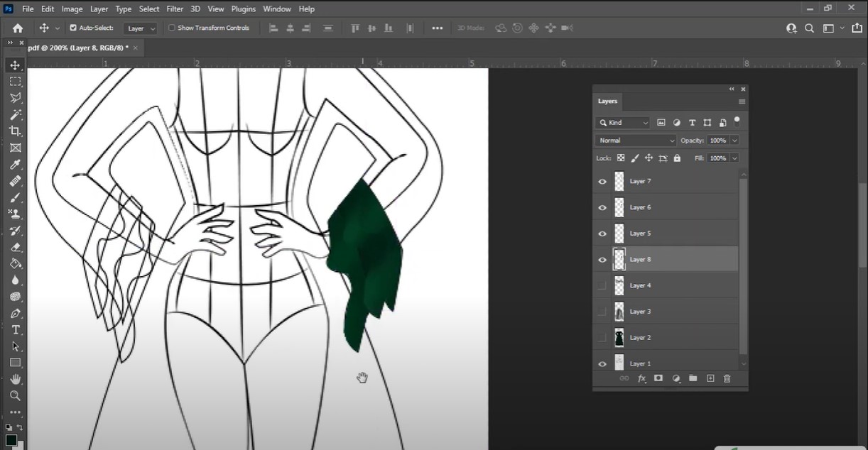Hide Layer 7 using eye icon
The height and width of the screenshot is (450, 868).
(x=602, y=182)
